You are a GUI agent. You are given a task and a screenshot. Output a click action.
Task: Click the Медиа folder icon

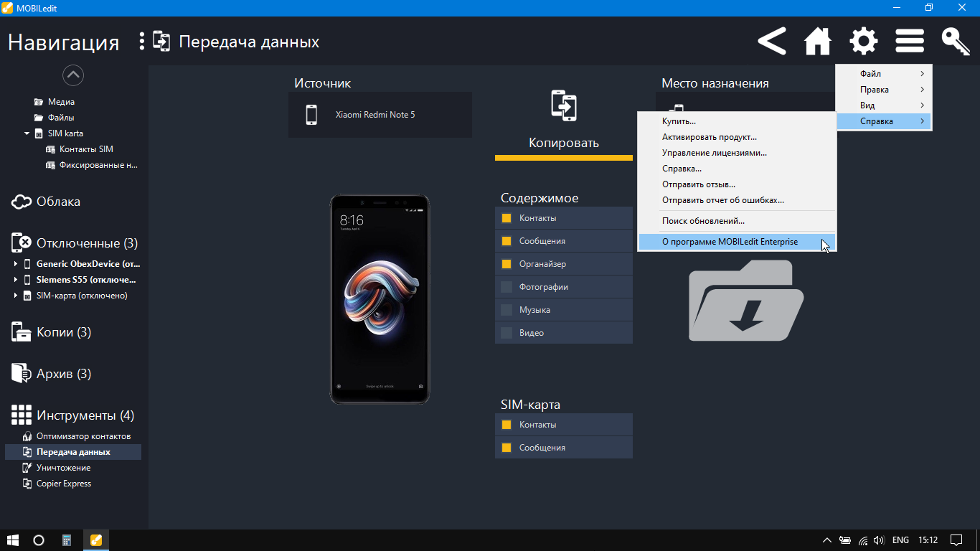[39, 102]
